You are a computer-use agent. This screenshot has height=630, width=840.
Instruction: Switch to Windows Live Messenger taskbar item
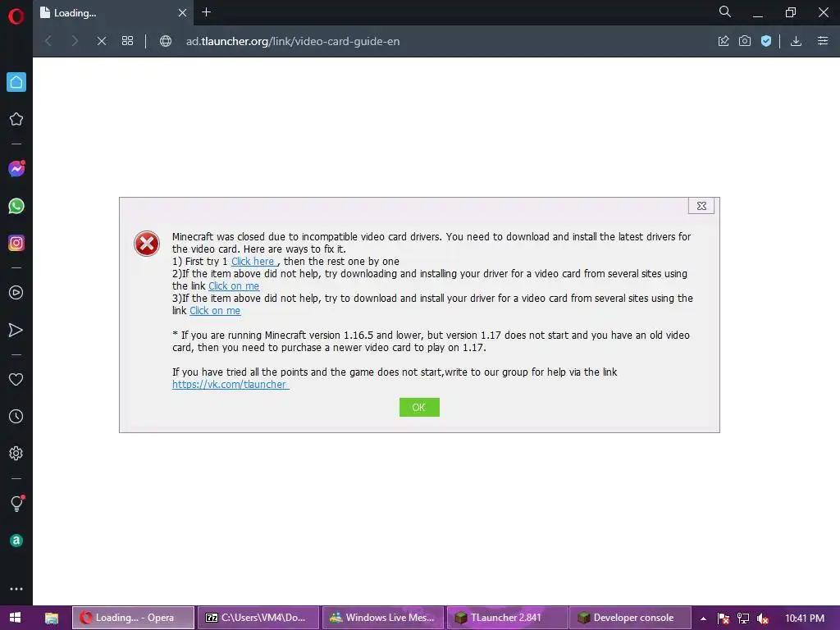(x=384, y=618)
